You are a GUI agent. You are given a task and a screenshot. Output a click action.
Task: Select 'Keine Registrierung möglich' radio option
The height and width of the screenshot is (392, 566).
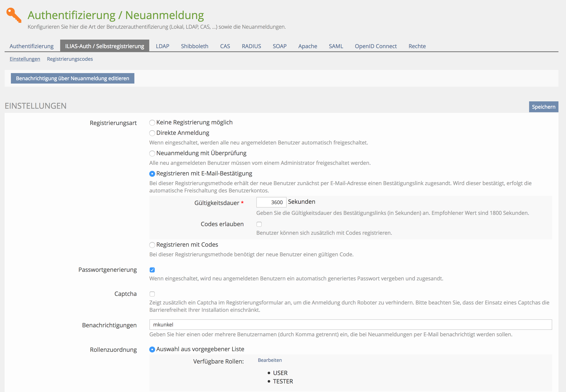coord(152,122)
